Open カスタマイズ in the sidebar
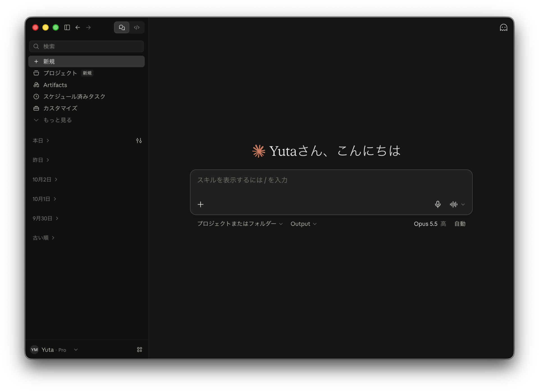539x392 pixels. tap(86, 108)
